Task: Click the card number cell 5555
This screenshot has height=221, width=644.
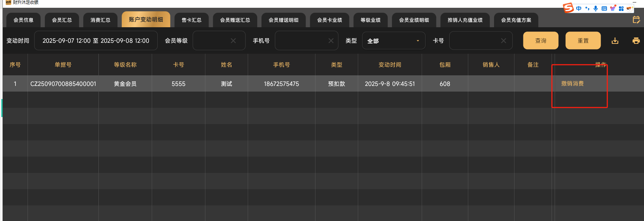Action: (179, 84)
